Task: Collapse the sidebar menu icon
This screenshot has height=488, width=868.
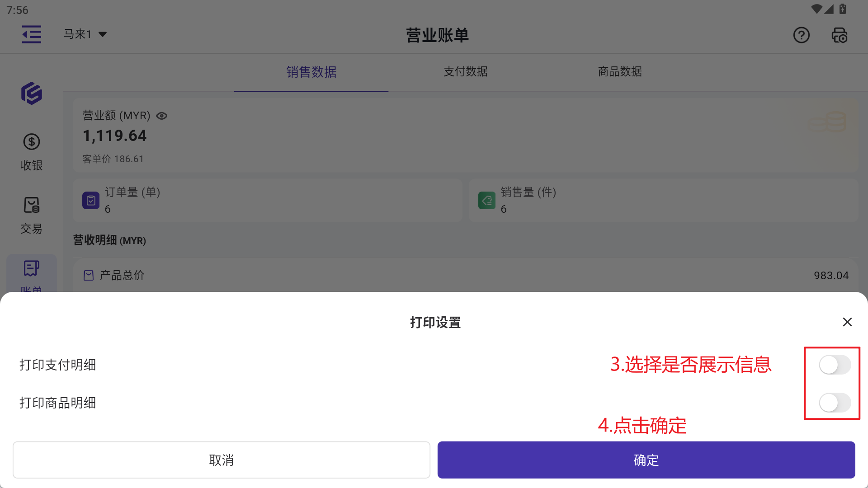Action: click(x=32, y=34)
